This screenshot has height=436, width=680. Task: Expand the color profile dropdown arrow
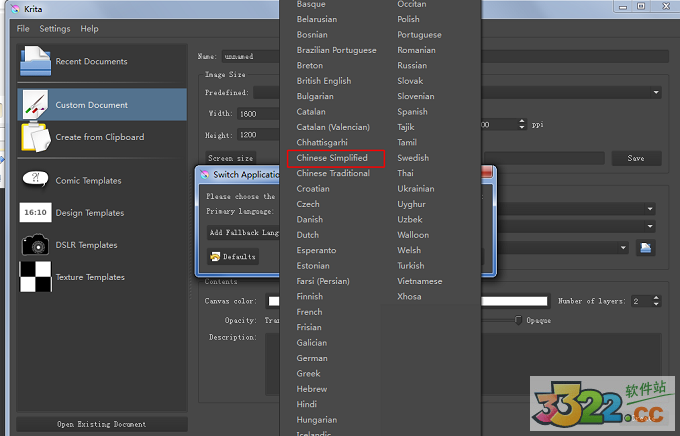(623, 248)
